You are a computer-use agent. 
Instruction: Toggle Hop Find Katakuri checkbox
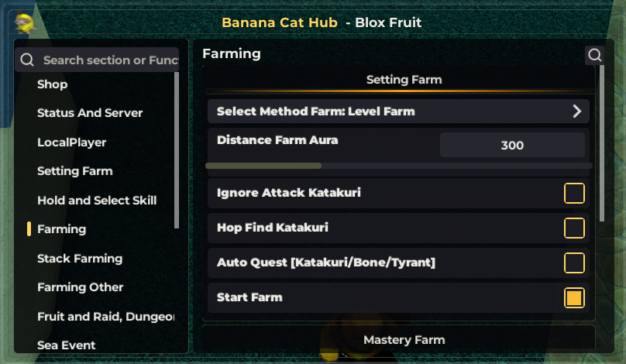click(x=574, y=228)
